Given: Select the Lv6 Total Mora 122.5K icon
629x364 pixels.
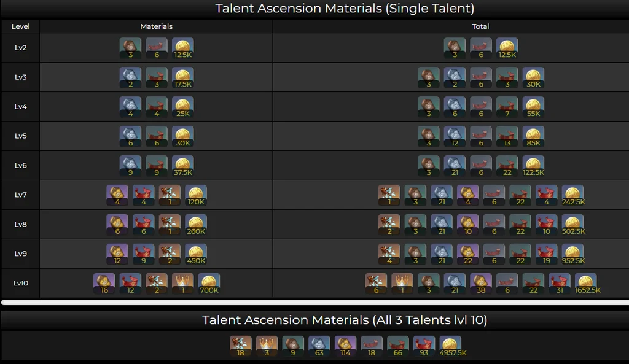Looking at the screenshot, I should [x=533, y=166].
